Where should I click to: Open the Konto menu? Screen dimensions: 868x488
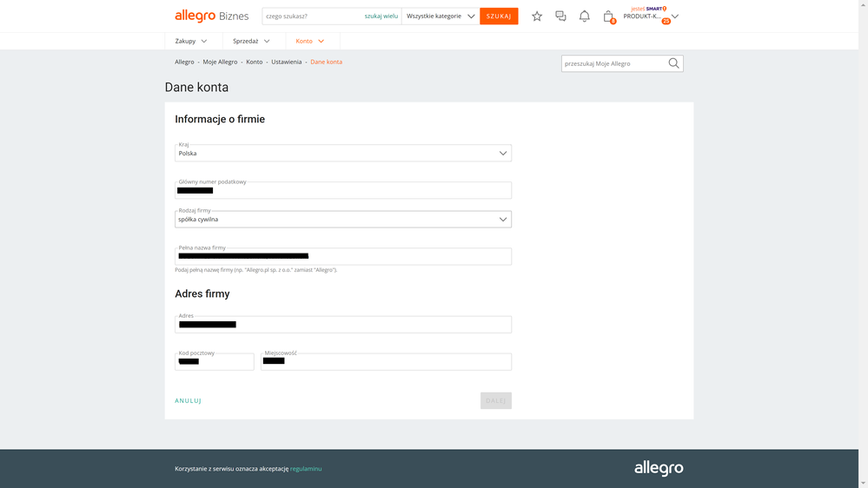point(310,41)
